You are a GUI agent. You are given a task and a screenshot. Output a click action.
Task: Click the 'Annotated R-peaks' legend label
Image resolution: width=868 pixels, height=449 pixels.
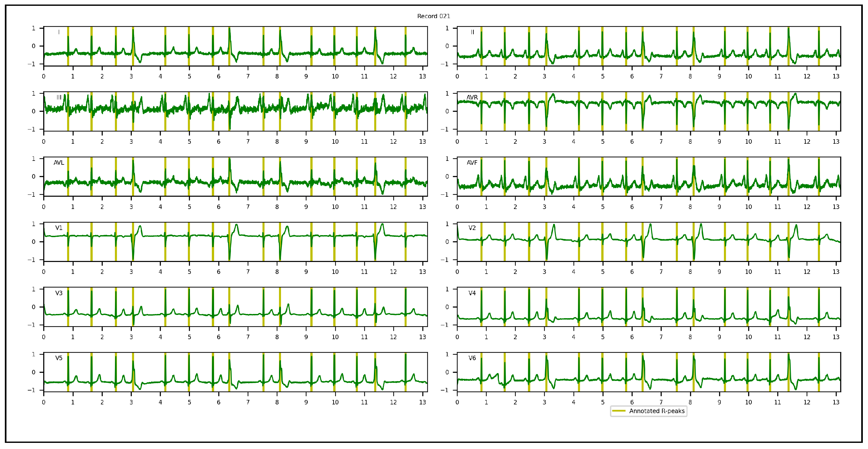[656, 411]
